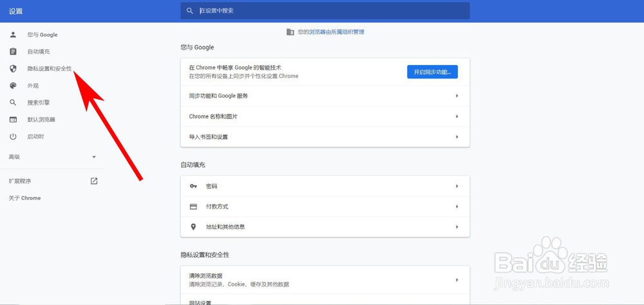The height and width of the screenshot is (305, 644).
Task: Click the 同步功能和 Google 服务 label
Action: click(218, 96)
